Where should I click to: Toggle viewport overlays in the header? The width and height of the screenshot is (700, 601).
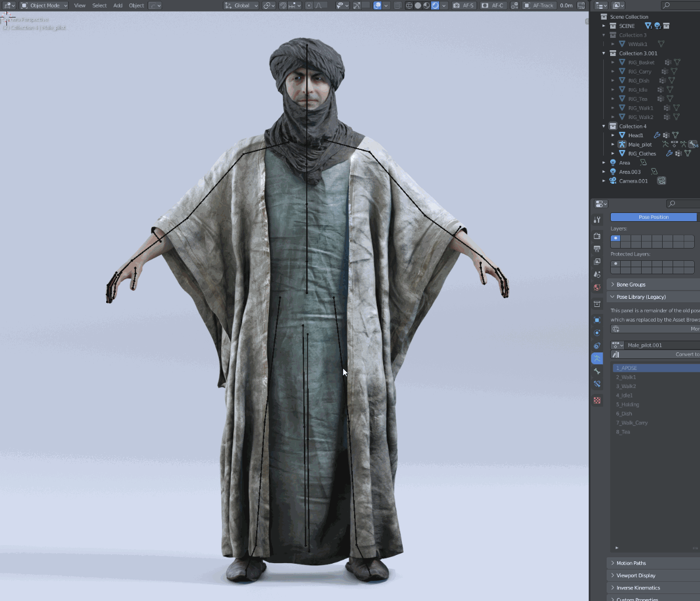click(x=377, y=5)
